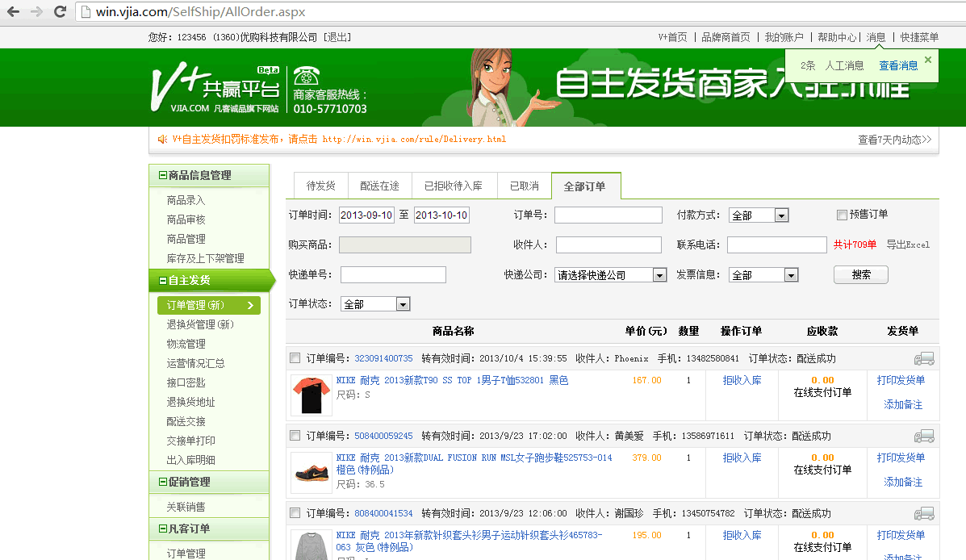Image resolution: width=966 pixels, height=560 pixels.
Task: Click the browser forward arrow
Action: (x=36, y=11)
